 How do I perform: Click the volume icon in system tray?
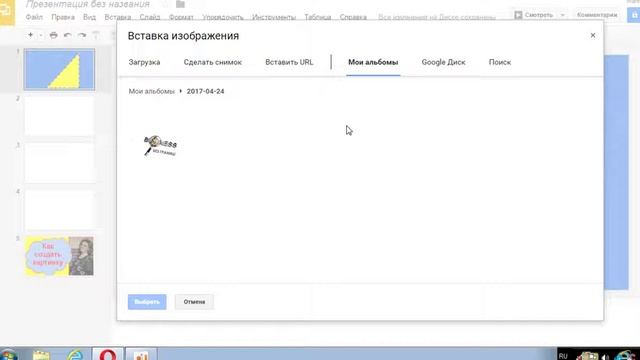(605, 357)
